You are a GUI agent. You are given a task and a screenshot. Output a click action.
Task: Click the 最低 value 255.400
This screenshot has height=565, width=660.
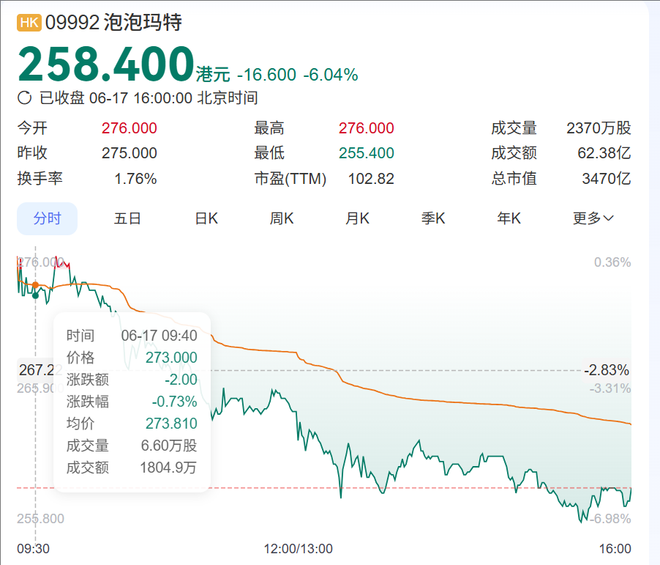tap(366, 153)
